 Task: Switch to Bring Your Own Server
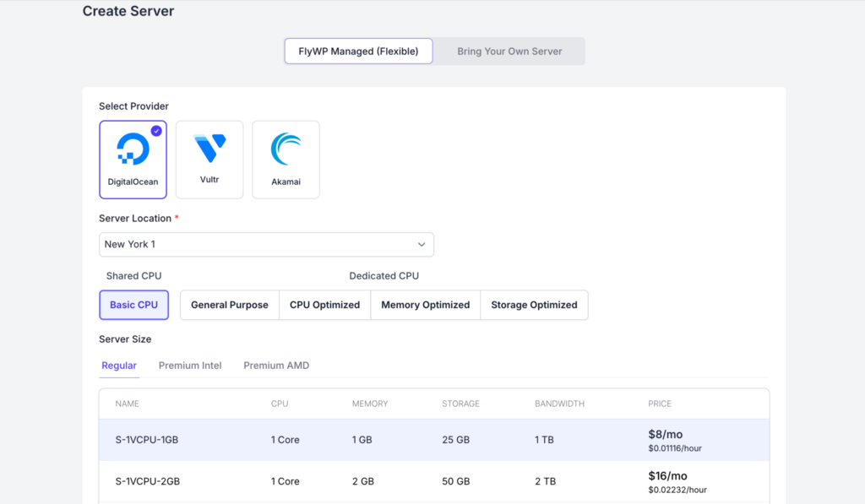(x=509, y=51)
